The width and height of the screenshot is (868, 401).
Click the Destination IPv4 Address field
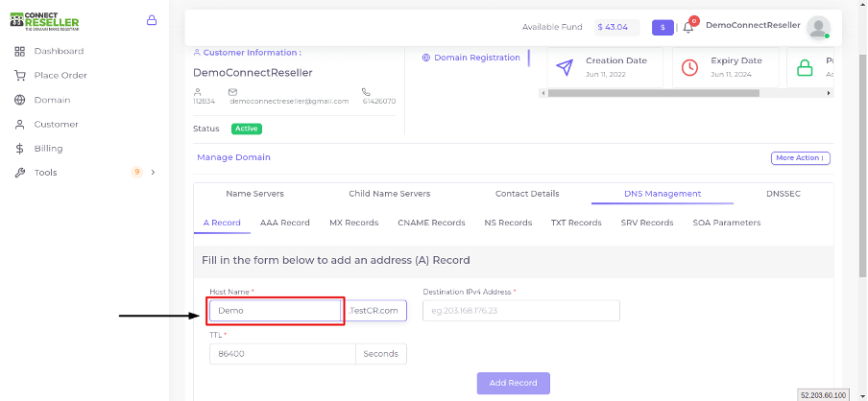521,310
